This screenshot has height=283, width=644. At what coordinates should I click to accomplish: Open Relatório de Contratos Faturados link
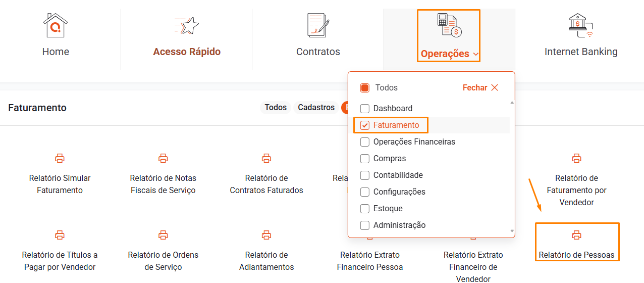tap(266, 184)
